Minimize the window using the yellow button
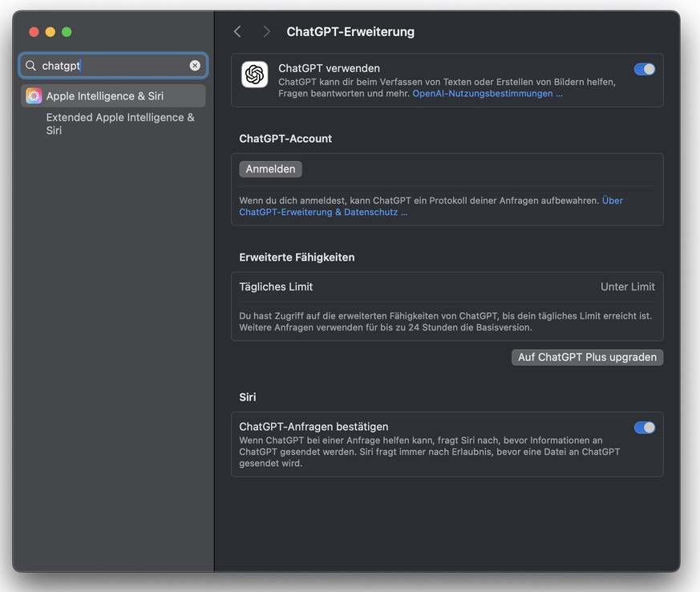Screen dimensions: 700x592 (51, 32)
